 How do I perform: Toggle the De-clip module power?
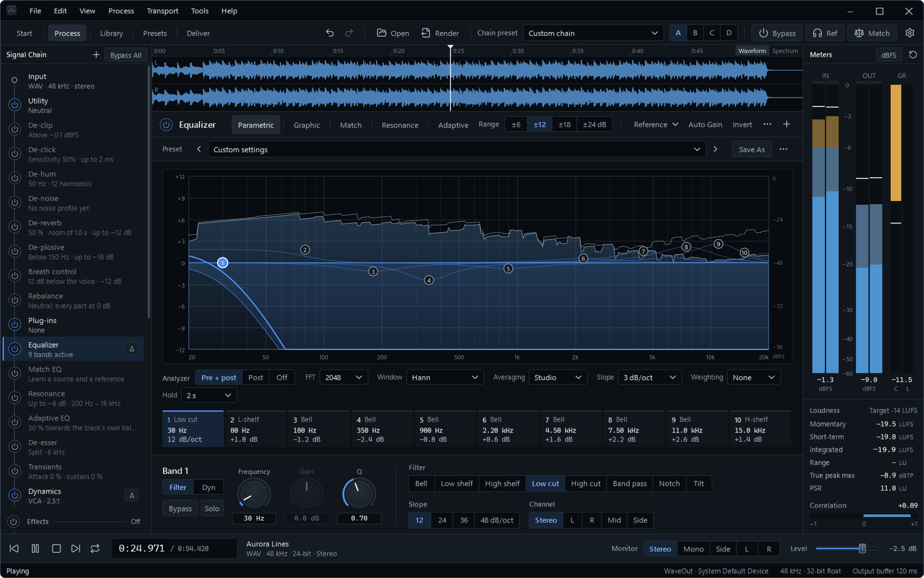(x=14, y=129)
